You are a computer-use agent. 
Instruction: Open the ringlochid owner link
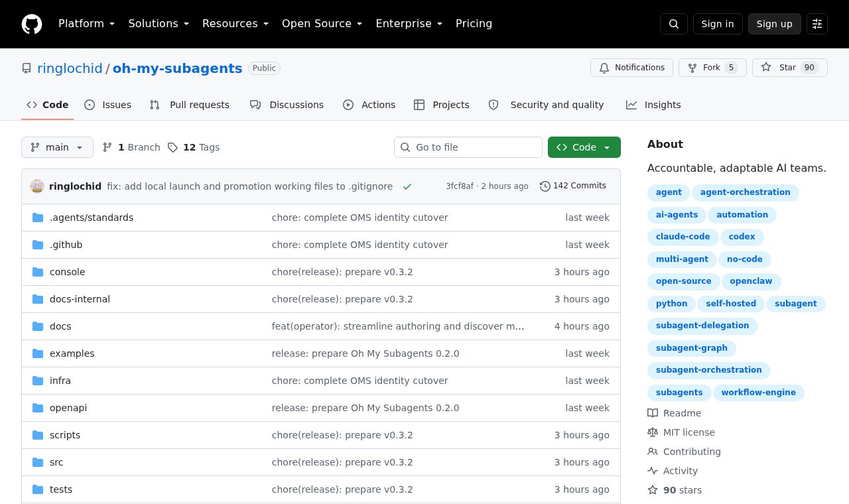pyautogui.click(x=70, y=68)
